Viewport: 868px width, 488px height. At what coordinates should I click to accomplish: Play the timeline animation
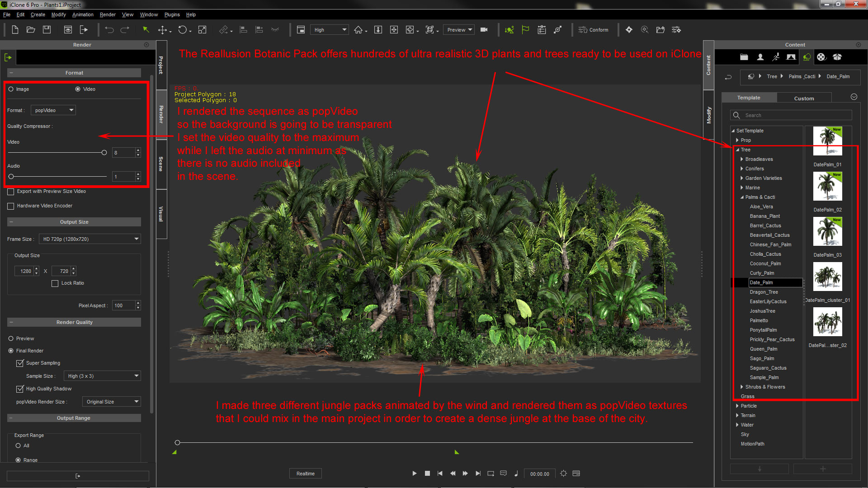pos(415,474)
